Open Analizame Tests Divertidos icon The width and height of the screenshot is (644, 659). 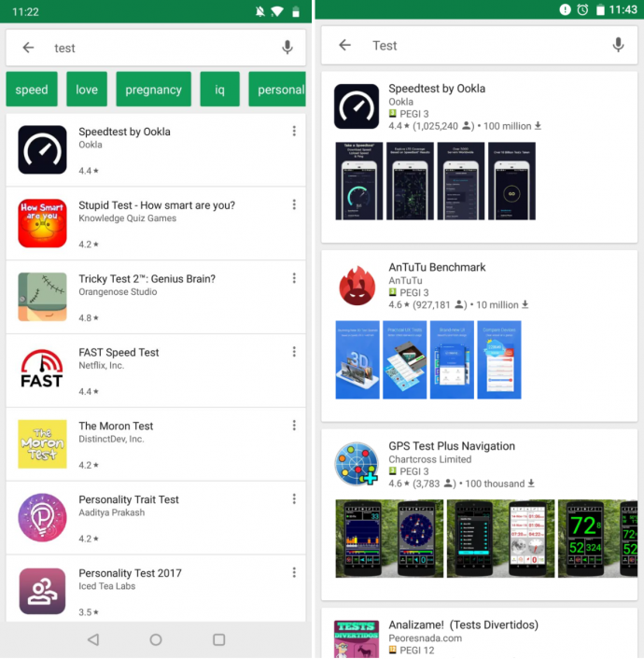357,638
